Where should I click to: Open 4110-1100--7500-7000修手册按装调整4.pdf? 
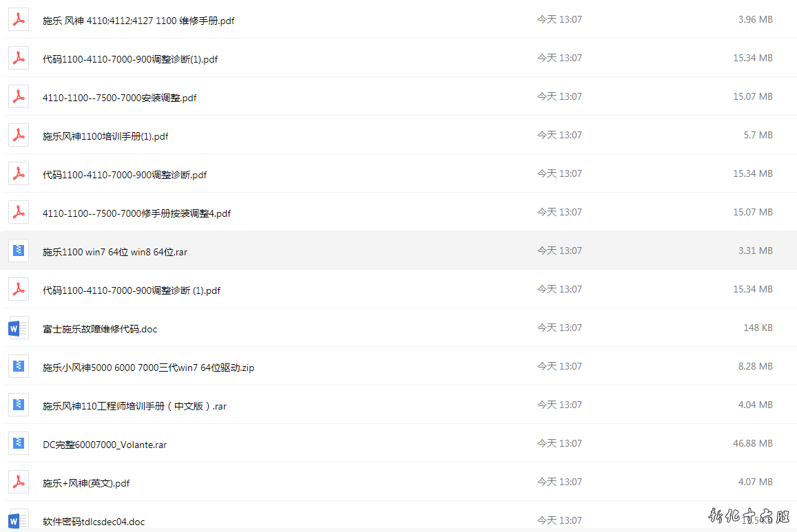[x=136, y=213]
